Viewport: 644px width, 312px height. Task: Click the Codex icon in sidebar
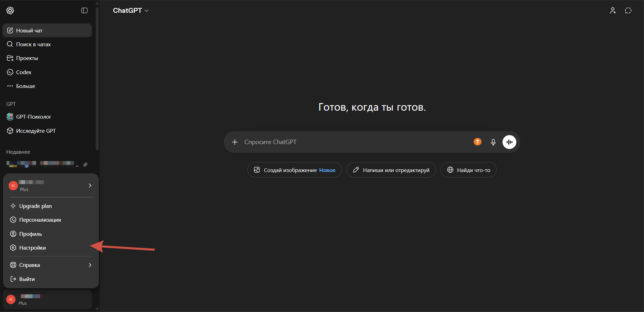(x=10, y=72)
